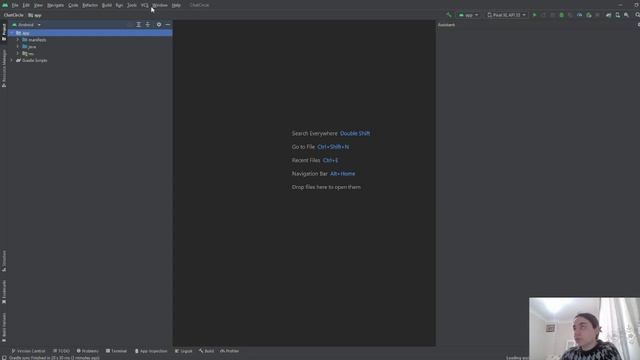This screenshot has height=360, width=640.
Task: Expand the manifests folder arrow
Action: [x=18, y=40]
